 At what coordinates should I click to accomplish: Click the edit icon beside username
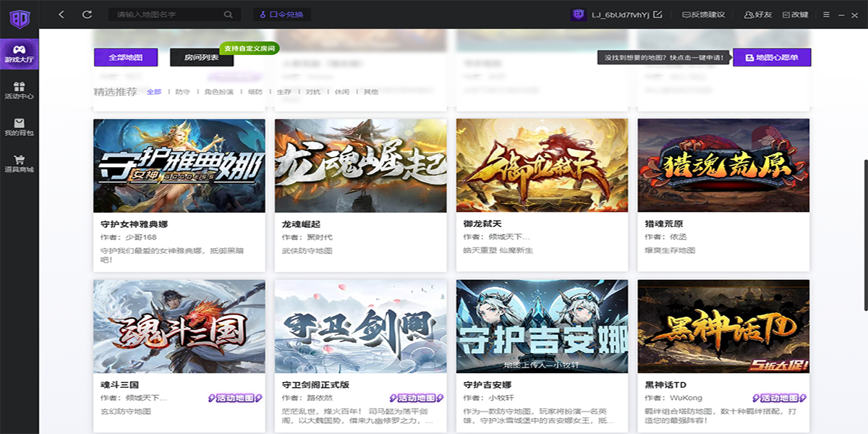658,14
